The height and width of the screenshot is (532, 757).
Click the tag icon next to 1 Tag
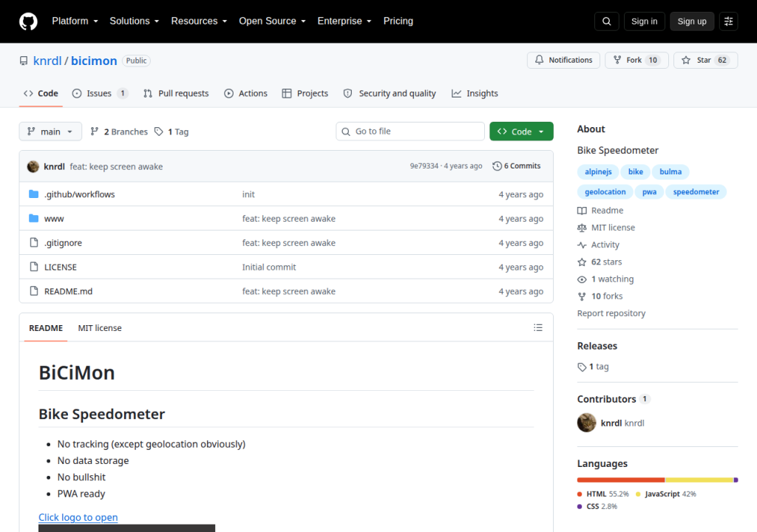pyautogui.click(x=159, y=132)
